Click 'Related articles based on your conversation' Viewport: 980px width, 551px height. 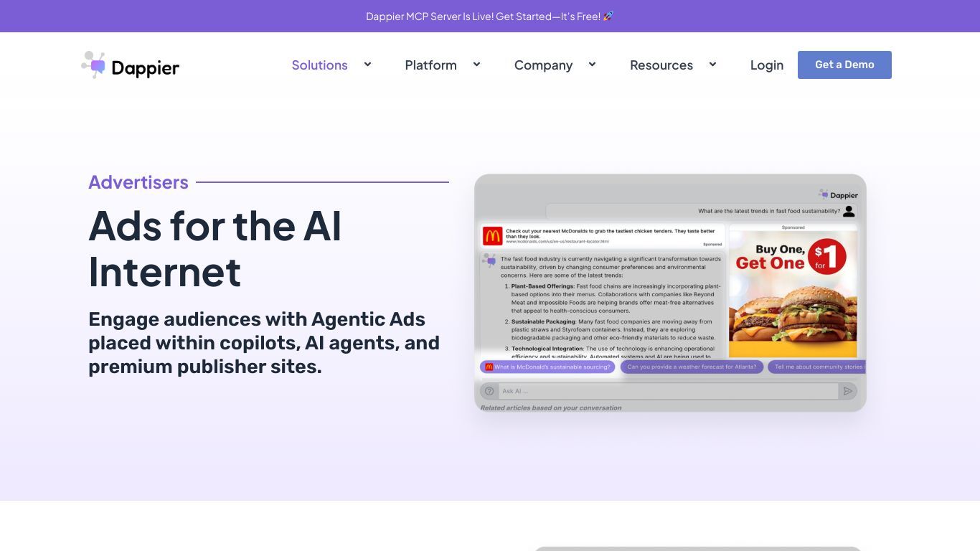pos(551,408)
